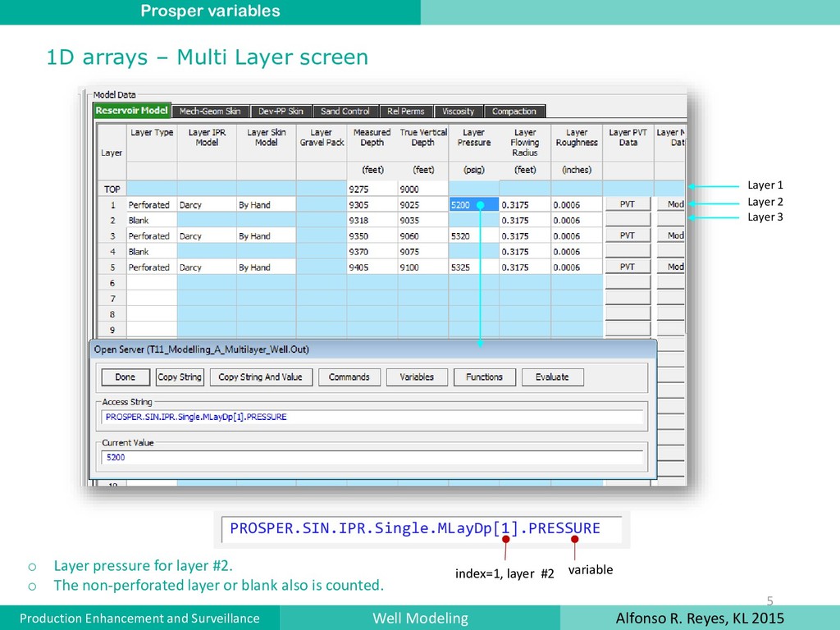This screenshot has height=630, width=840.
Task: Click the Evaluate button
Action: pyautogui.click(x=552, y=377)
